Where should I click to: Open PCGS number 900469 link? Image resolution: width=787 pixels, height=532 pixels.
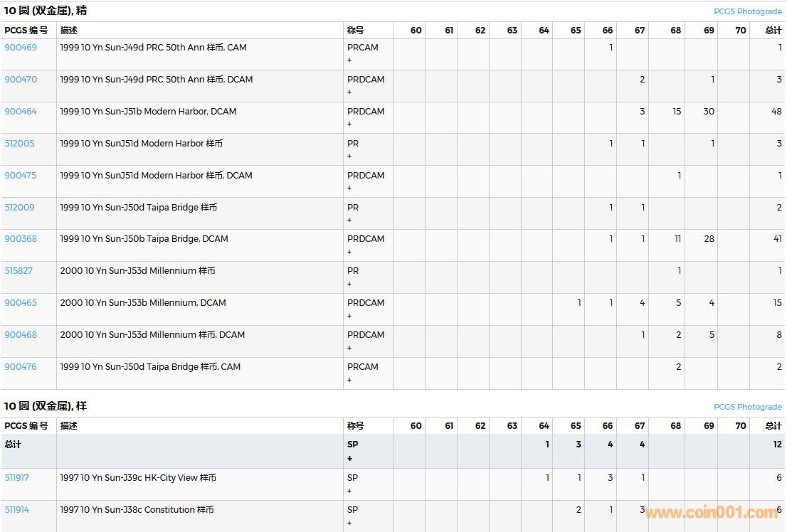click(x=21, y=48)
